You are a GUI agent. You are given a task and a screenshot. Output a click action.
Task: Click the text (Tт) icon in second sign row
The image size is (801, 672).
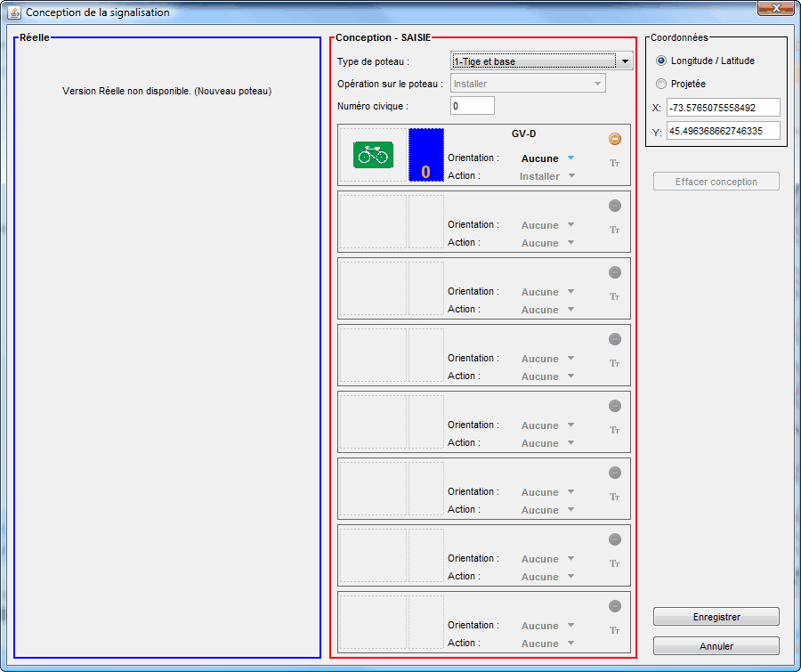(x=614, y=230)
